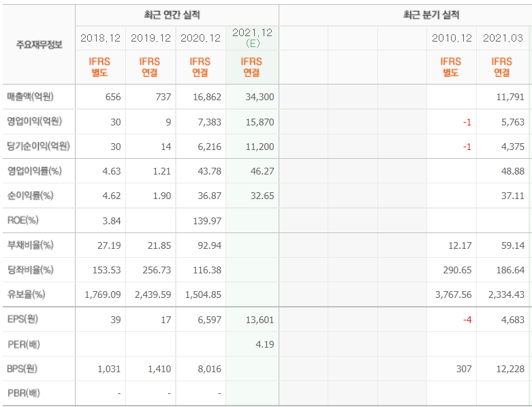532x407 pixels.
Task: Select net margin value 36.87
Action: pos(209,196)
